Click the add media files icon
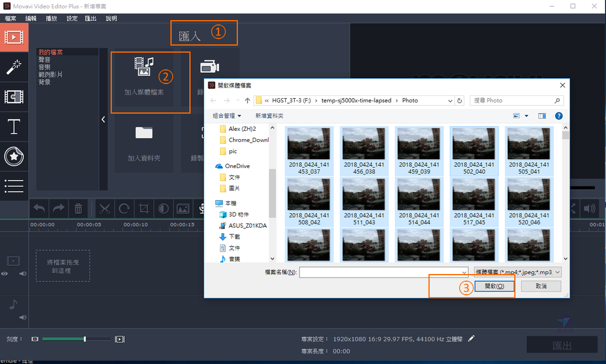Screen dimensions: 606x364 coord(144,66)
